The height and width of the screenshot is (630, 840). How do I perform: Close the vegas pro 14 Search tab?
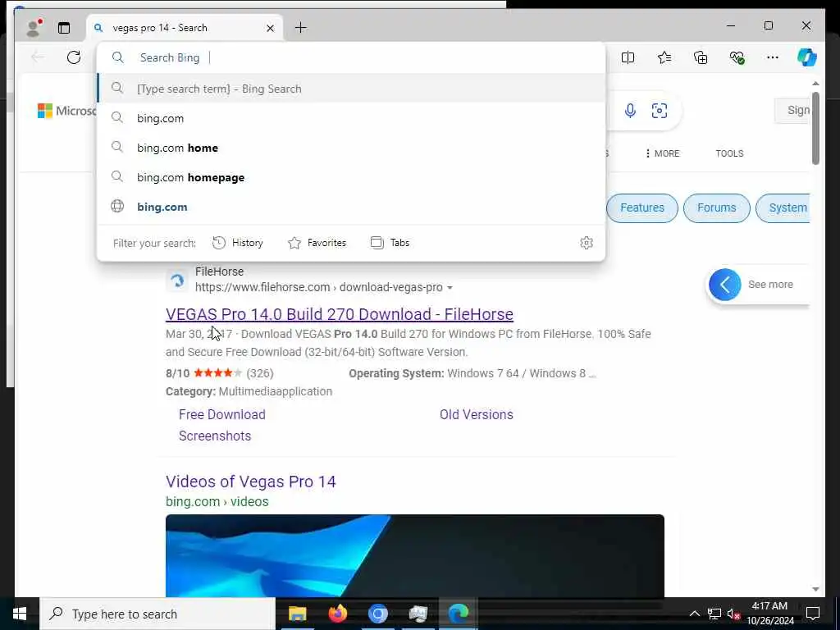[271, 28]
